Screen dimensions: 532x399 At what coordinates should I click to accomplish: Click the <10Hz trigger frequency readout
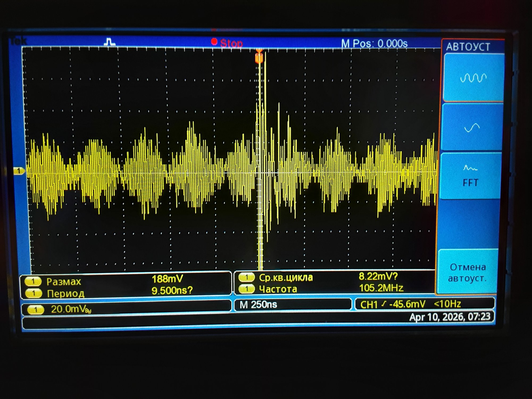(x=447, y=304)
